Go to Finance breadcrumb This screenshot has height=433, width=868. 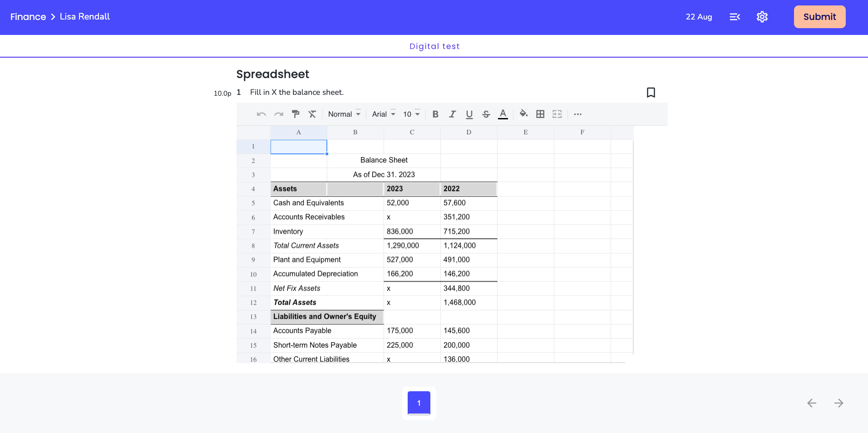[28, 17]
